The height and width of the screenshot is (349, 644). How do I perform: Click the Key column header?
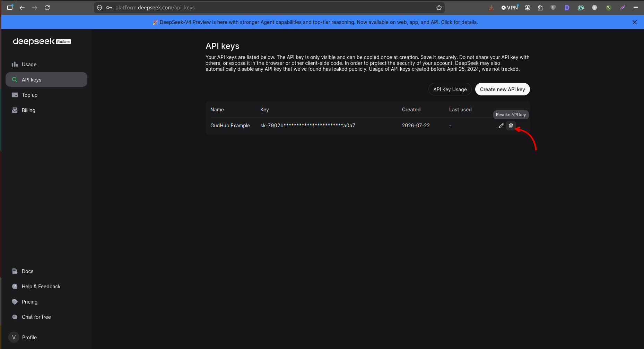pos(264,110)
